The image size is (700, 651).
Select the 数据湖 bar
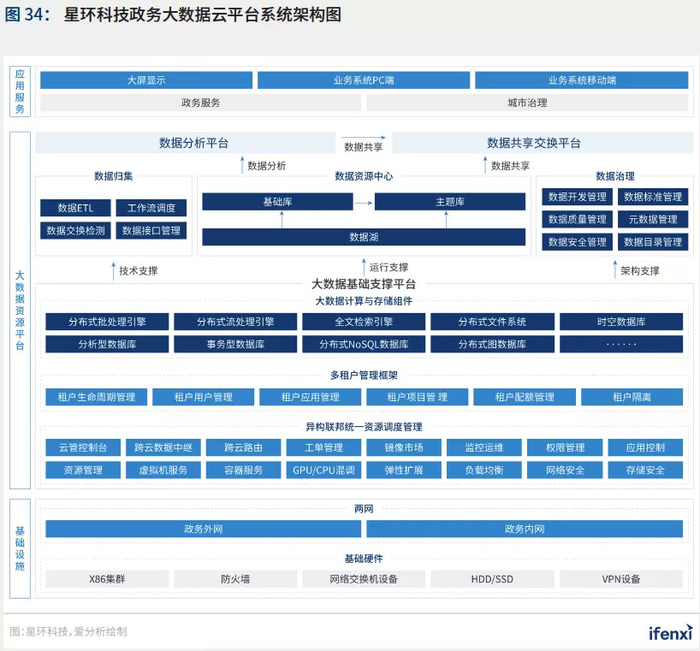pos(364,237)
